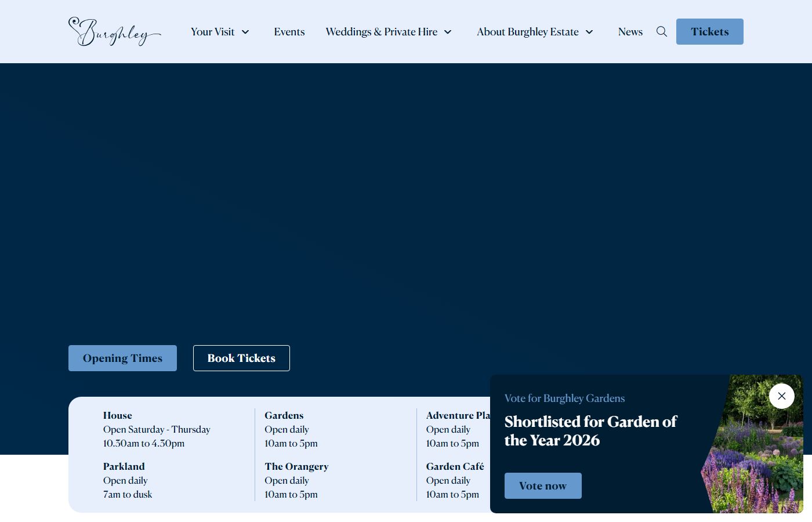Click the Tickets button in header

(710, 31)
